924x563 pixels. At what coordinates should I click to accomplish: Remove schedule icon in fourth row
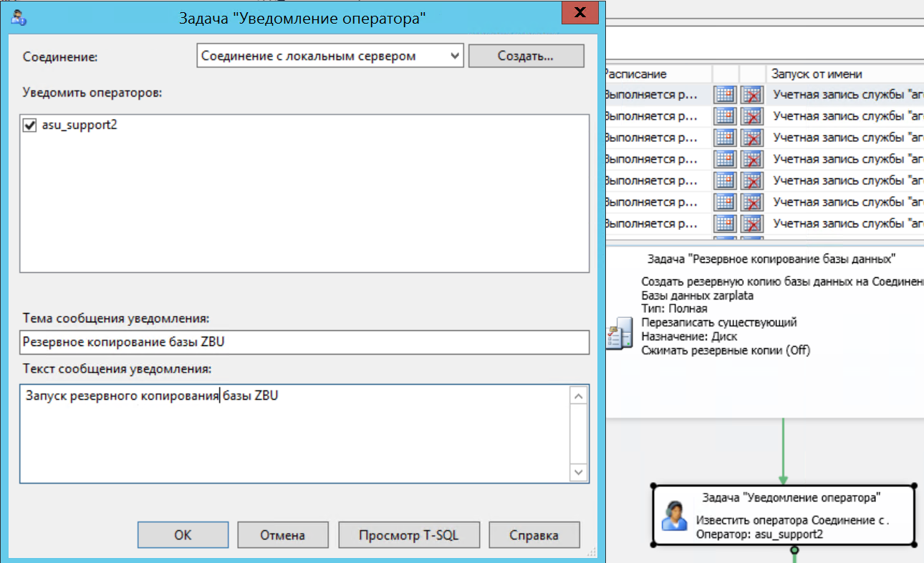[752, 159]
